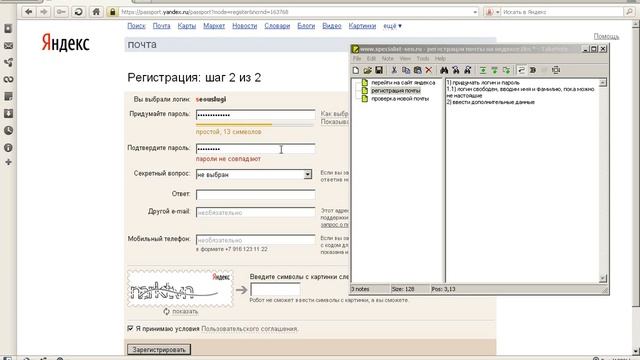Viewport: 640px width, 360px height.
Task: Click the red X delete icon
Action: (429, 70)
